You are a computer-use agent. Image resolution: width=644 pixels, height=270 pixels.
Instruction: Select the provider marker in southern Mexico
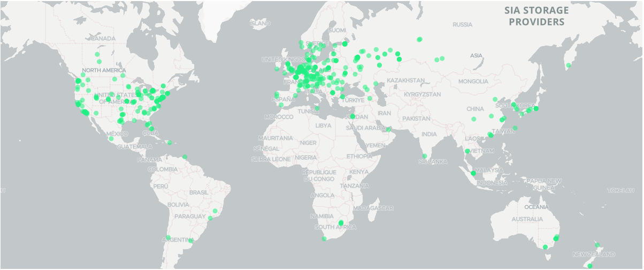click(x=111, y=139)
